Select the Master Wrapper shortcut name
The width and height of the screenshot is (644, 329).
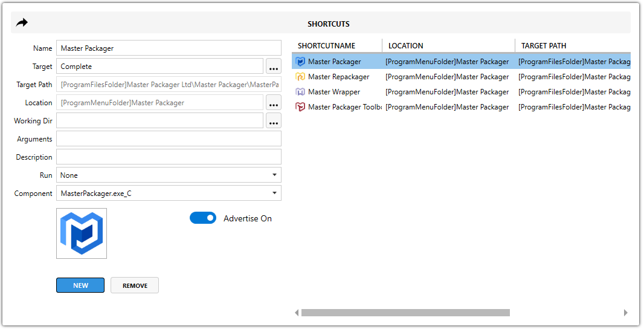pyautogui.click(x=334, y=92)
